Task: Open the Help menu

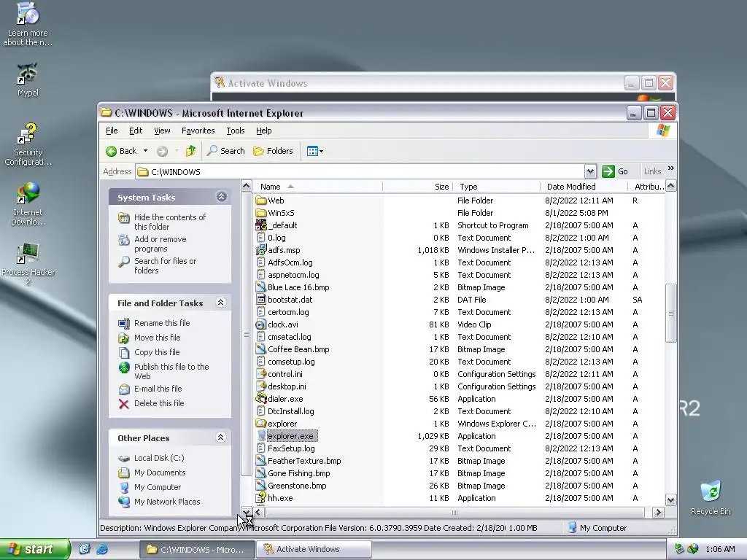Action: click(x=263, y=131)
